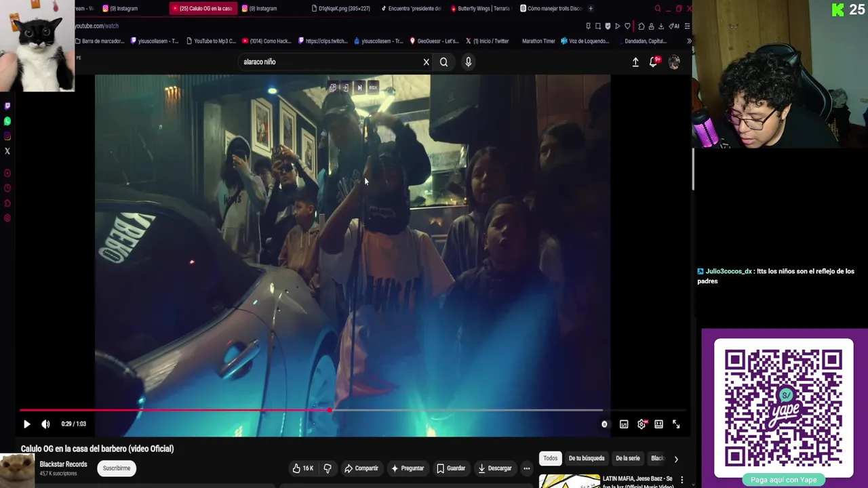Image resolution: width=868 pixels, height=488 pixels.
Task: Open YouTube notifications bell
Action: (654, 62)
